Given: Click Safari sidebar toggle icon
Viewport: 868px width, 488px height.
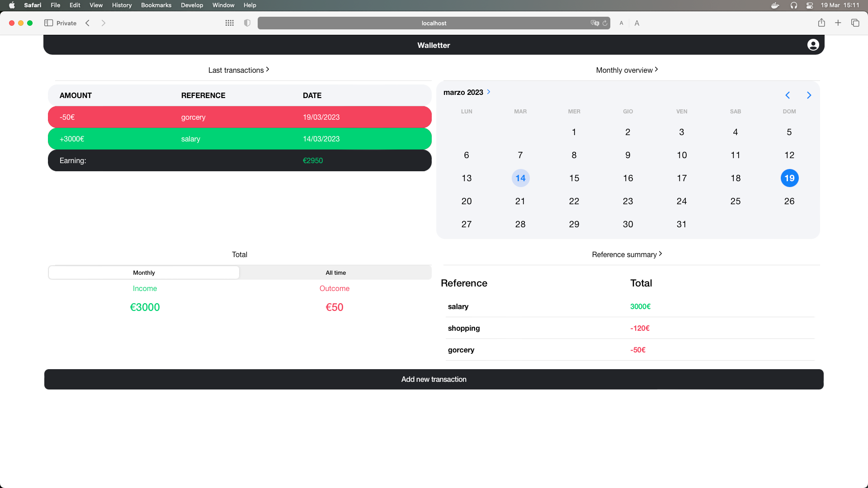Looking at the screenshot, I should click(x=48, y=23).
